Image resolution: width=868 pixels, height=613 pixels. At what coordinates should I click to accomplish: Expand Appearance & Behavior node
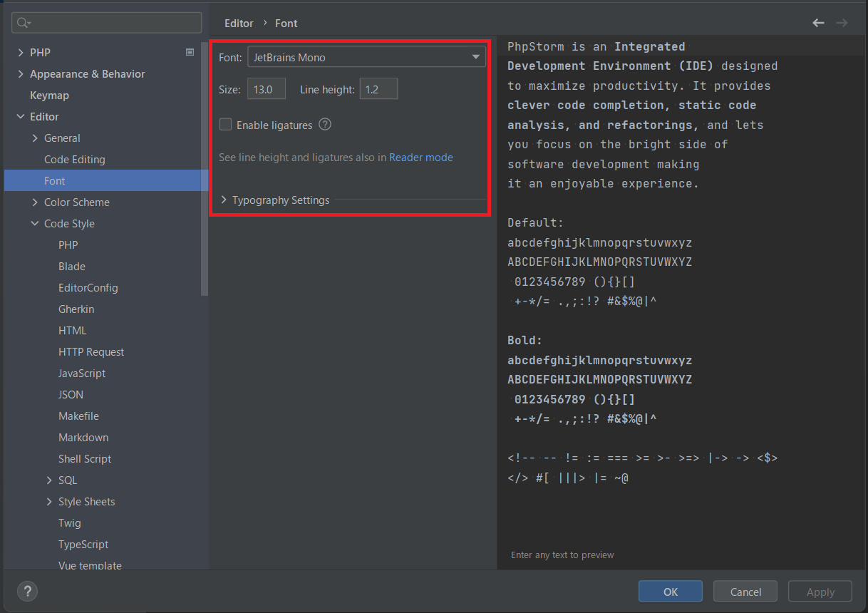click(x=20, y=74)
